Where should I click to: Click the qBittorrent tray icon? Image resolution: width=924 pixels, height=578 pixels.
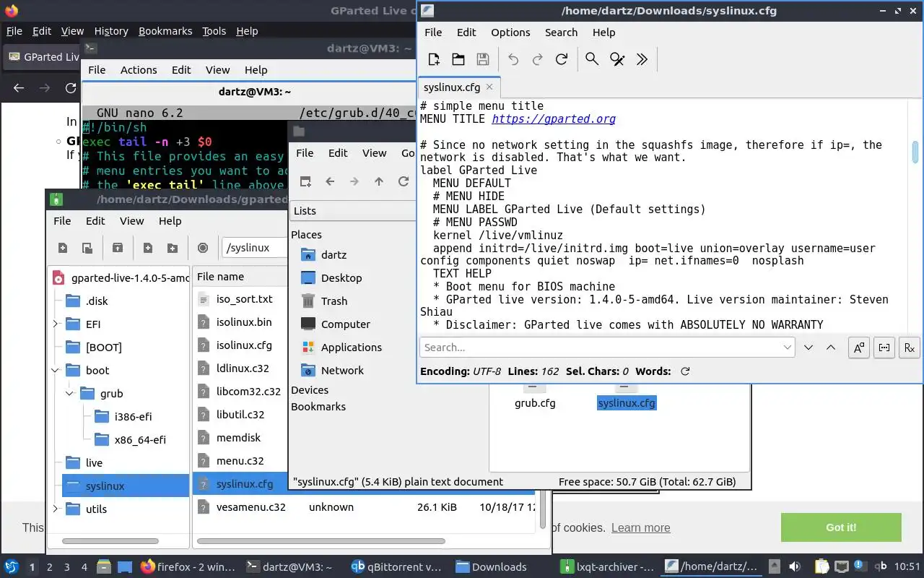tap(881, 567)
